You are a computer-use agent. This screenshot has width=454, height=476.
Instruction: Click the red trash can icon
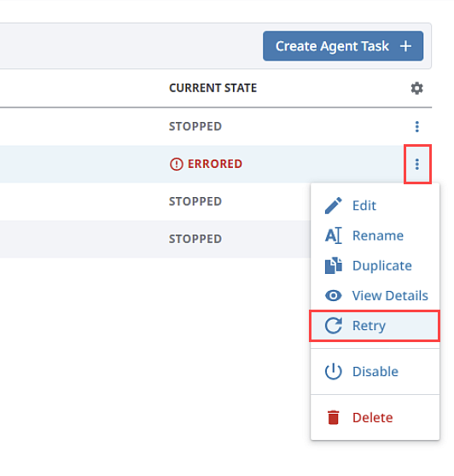[x=334, y=417]
